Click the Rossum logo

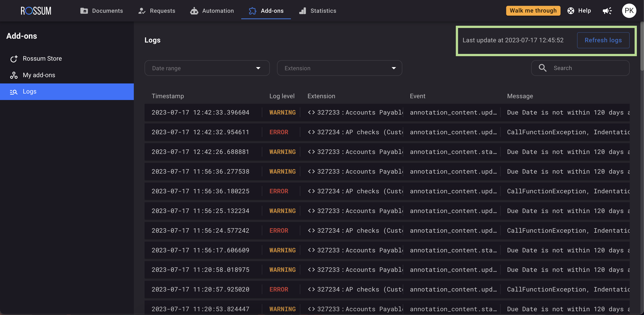coord(36,11)
